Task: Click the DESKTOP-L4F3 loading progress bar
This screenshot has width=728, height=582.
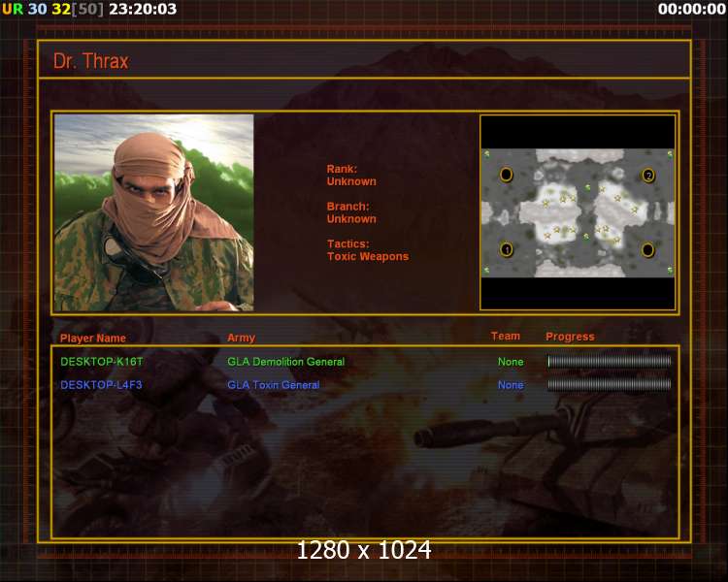Action: pyautogui.click(x=610, y=384)
